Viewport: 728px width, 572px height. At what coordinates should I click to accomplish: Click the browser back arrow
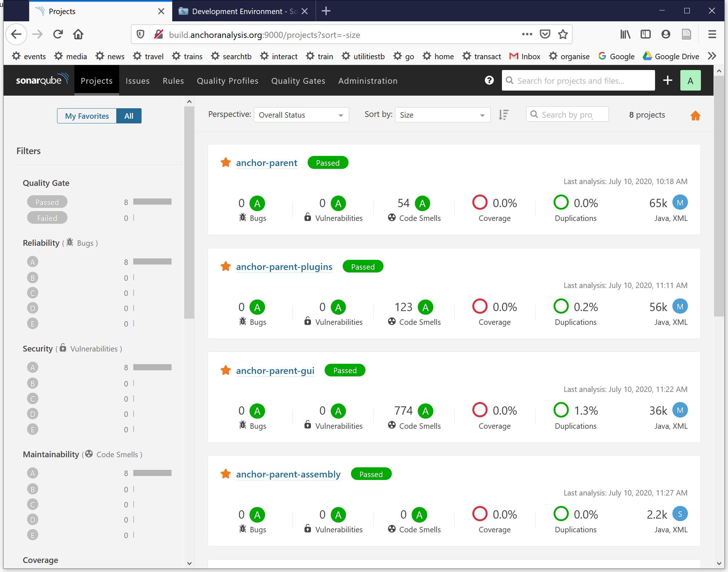(x=16, y=34)
